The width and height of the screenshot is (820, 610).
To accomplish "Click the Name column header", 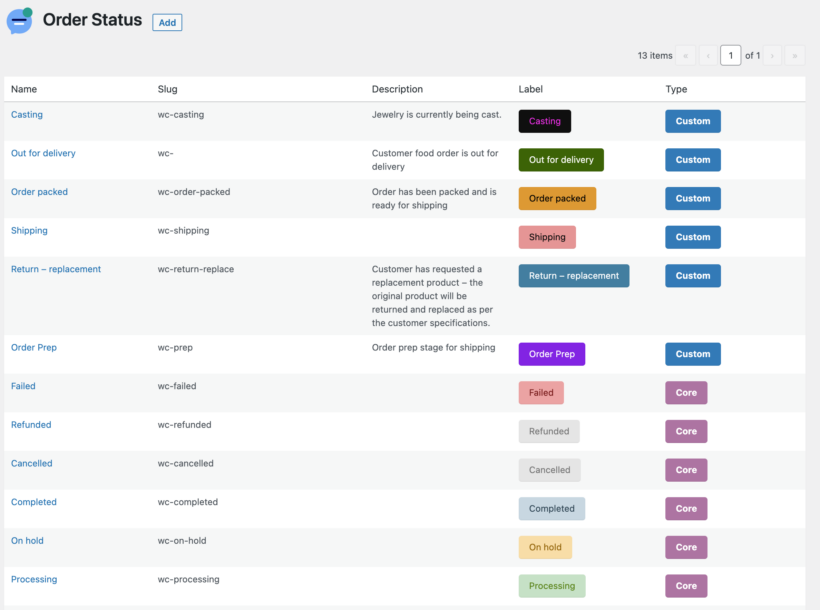I will pyautogui.click(x=22, y=89).
